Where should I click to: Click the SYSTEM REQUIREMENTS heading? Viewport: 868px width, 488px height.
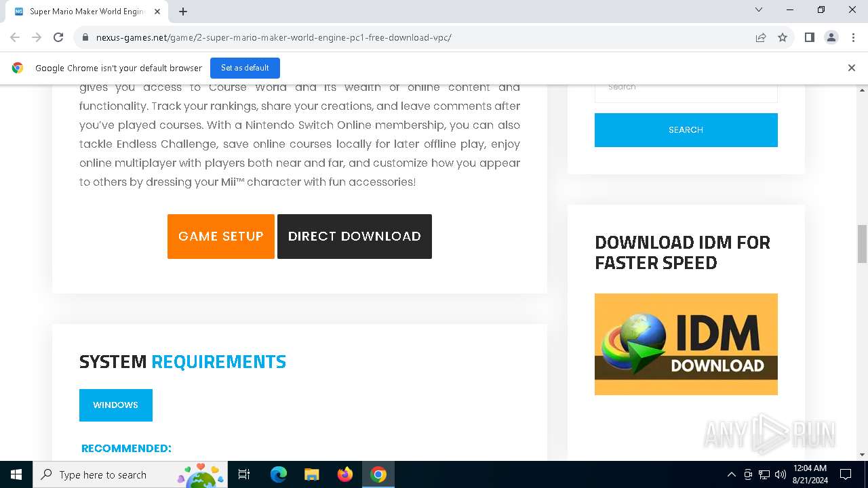point(182,362)
